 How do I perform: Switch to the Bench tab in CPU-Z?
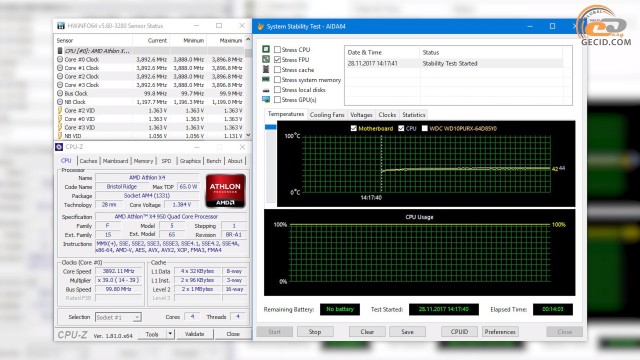(213, 161)
